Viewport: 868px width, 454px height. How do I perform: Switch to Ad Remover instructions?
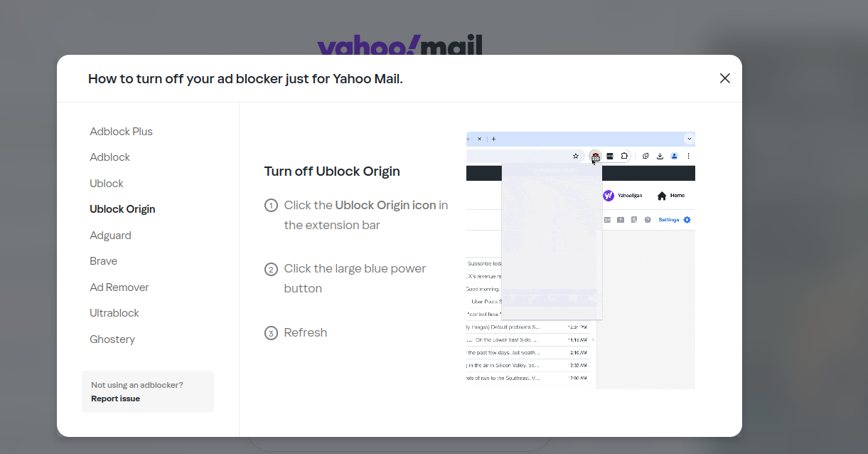tap(119, 287)
